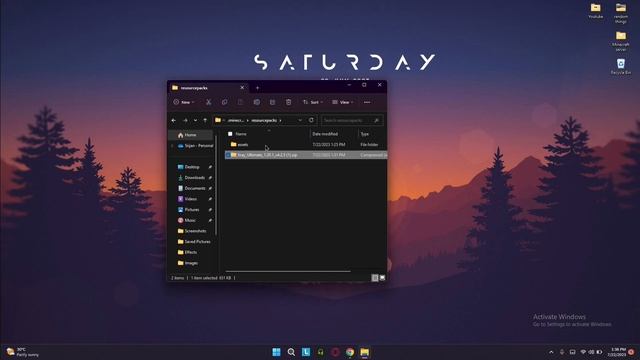Add a new Explorer tab
640x360 pixels.
[257, 88]
